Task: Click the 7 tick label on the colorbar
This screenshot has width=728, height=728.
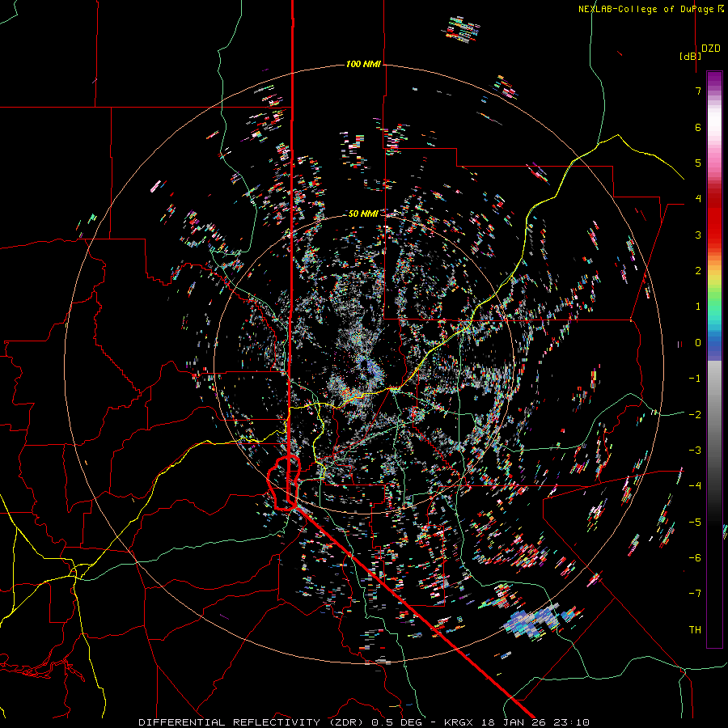Action: [x=698, y=91]
